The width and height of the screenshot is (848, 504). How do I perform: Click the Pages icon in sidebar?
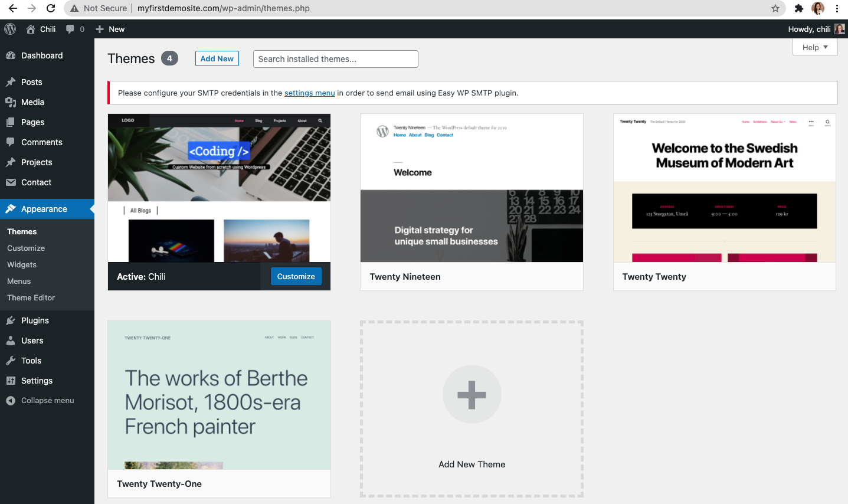pos(11,122)
